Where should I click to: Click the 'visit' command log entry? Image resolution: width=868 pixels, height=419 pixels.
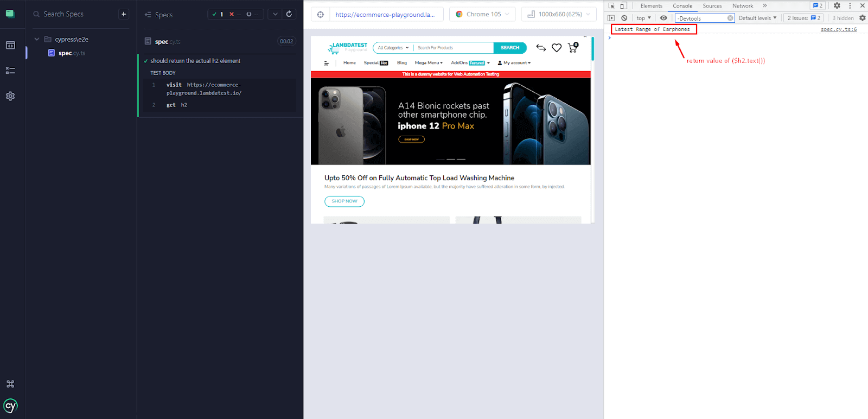pos(220,89)
